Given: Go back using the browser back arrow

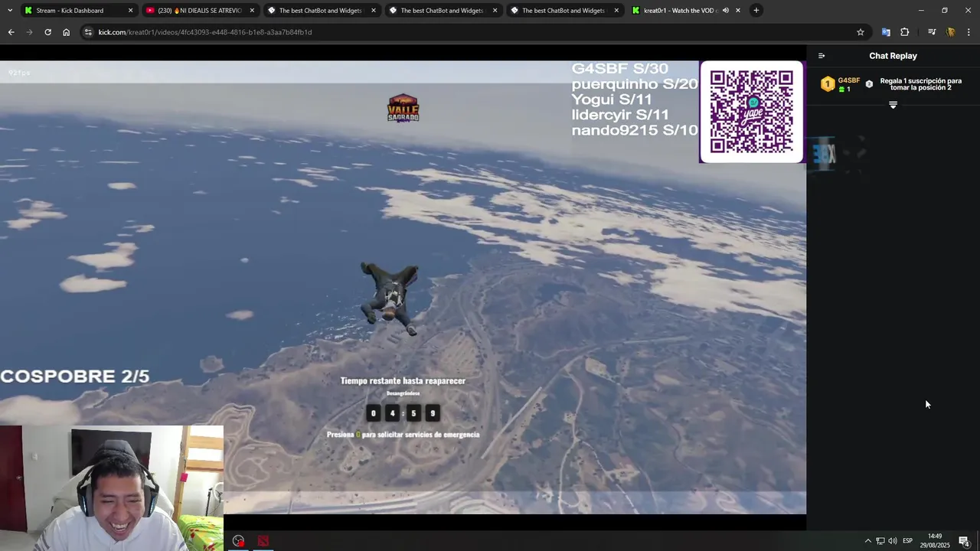Looking at the screenshot, I should tap(11, 32).
